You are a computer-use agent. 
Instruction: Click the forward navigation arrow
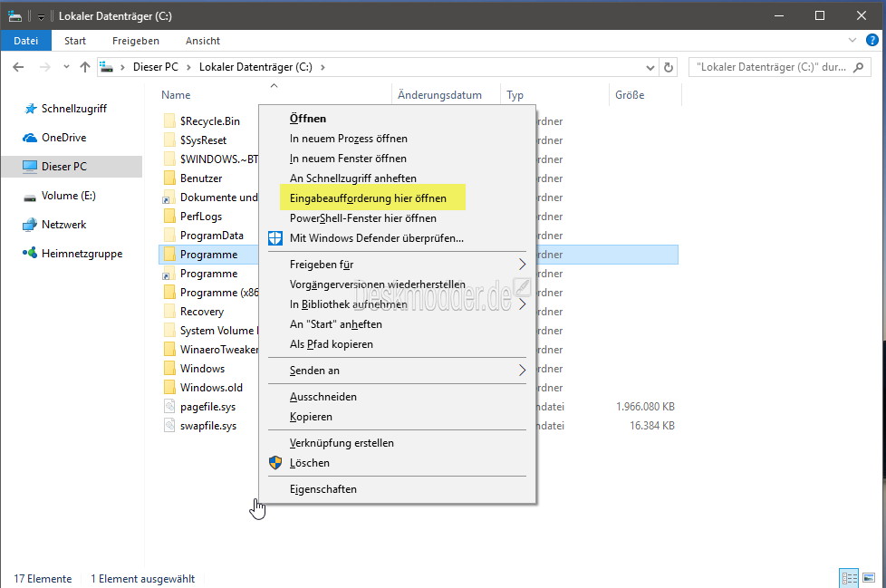(44, 67)
